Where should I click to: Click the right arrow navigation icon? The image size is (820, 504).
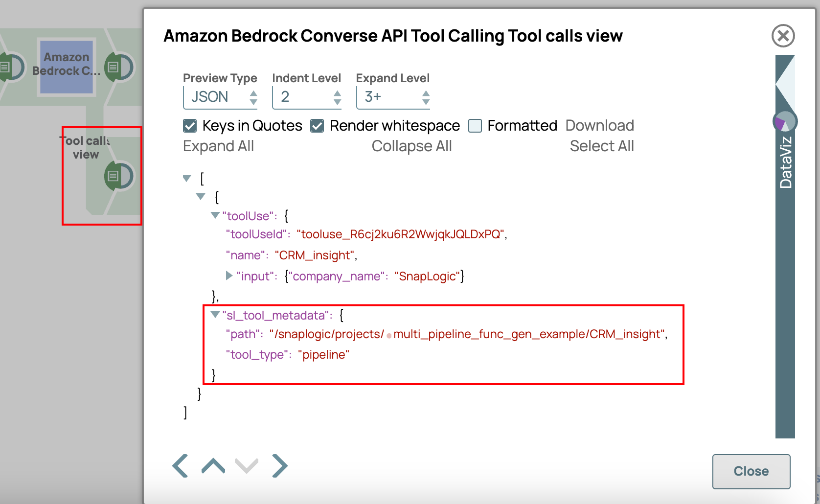pos(280,465)
